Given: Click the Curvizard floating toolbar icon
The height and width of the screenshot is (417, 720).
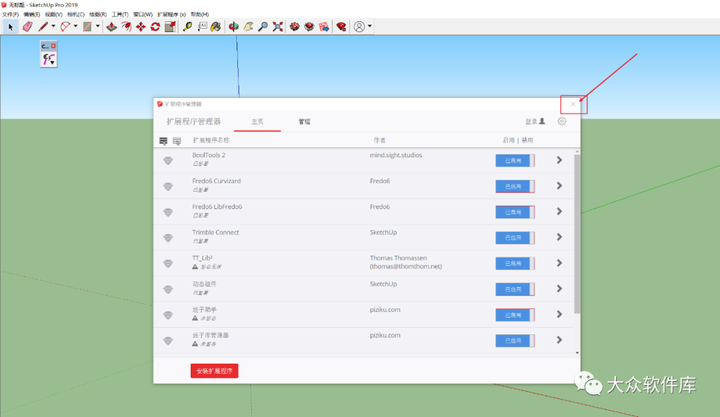Looking at the screenshot, I should (x=49, y=59).
